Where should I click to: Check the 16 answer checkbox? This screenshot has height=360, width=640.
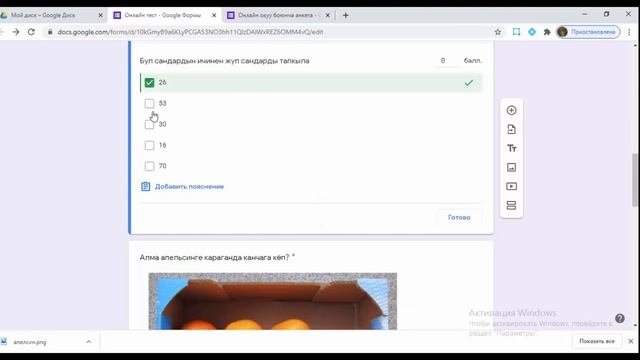click(149, 145)
